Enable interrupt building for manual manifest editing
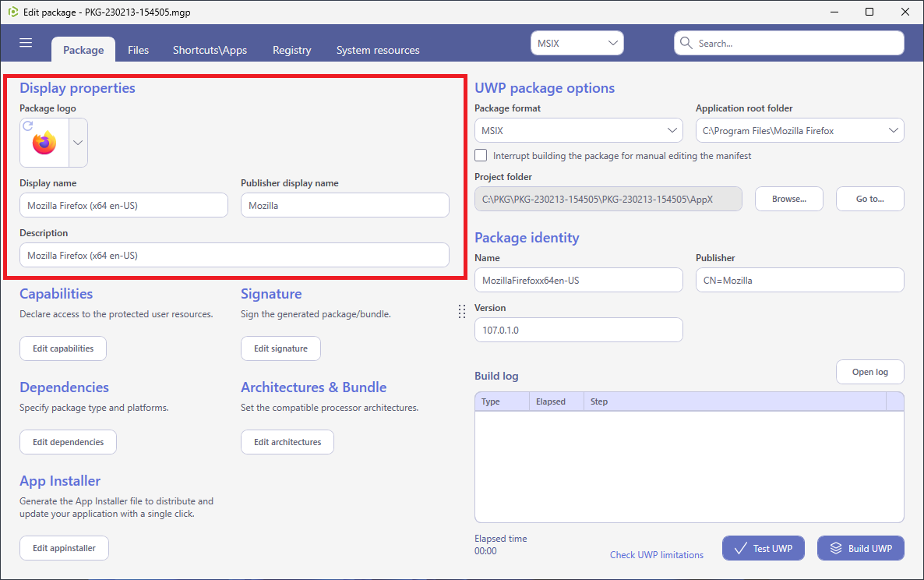 tap(481, 156)
